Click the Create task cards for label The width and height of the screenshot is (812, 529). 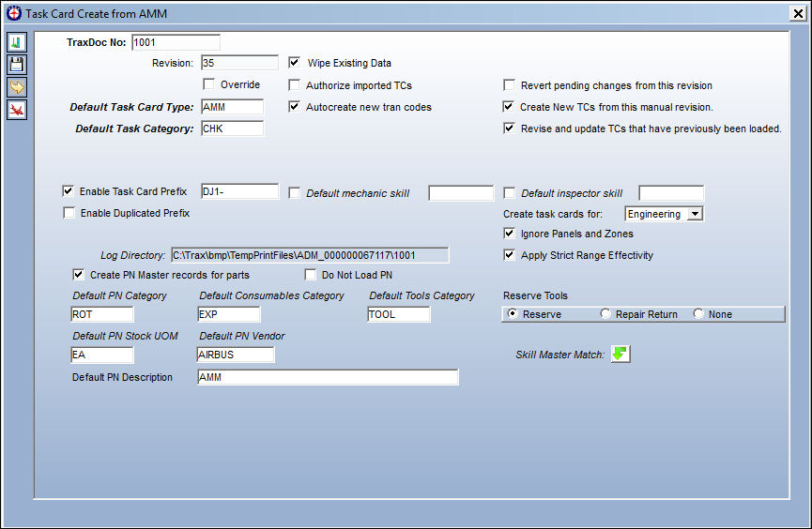553,214
